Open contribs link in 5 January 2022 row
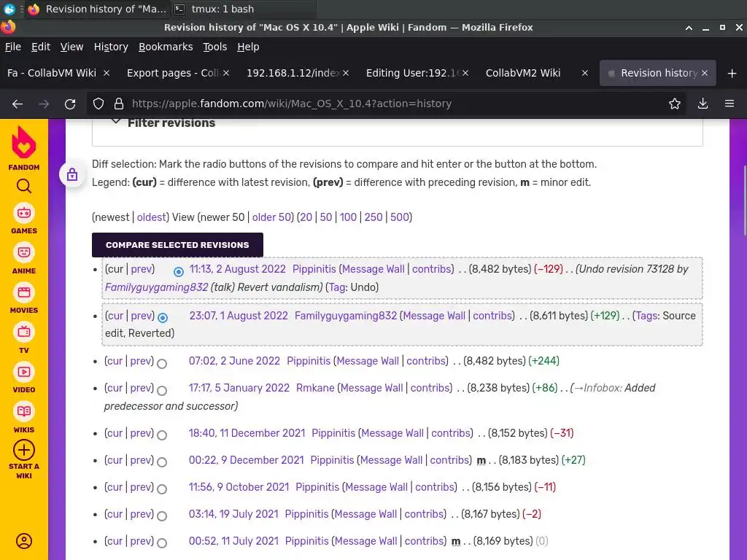Image resolution: width=747 pixels, height=560 pixels. pyautogui.click(x=430, y=388)
